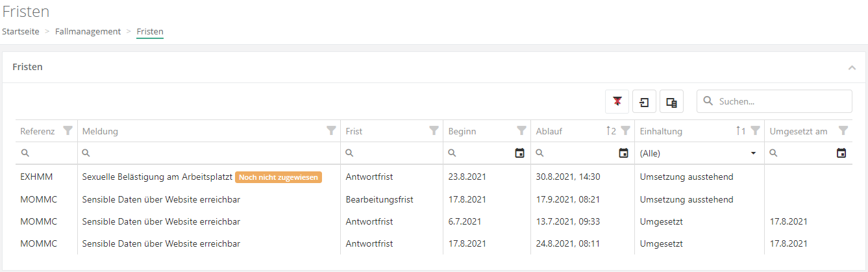
Task: Navigate to Fallmanagement breadcrumb
Action: point(88,31)
